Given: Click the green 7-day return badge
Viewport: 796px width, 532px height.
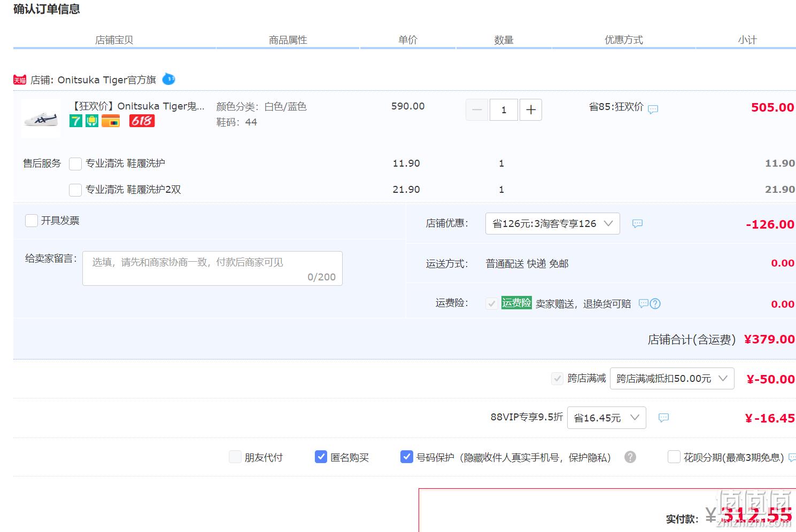Looking at the screenshot, I should click(x=76, y=121).
